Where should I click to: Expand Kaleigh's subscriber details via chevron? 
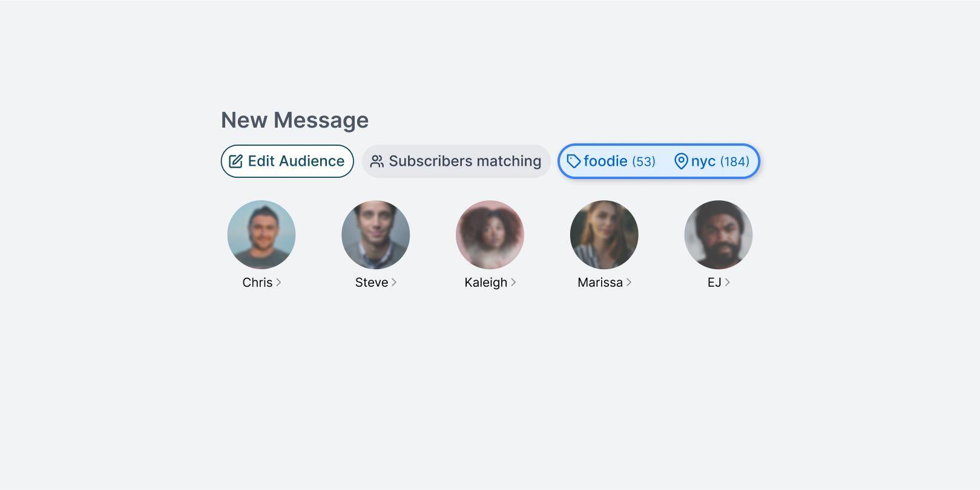(513, 283)
